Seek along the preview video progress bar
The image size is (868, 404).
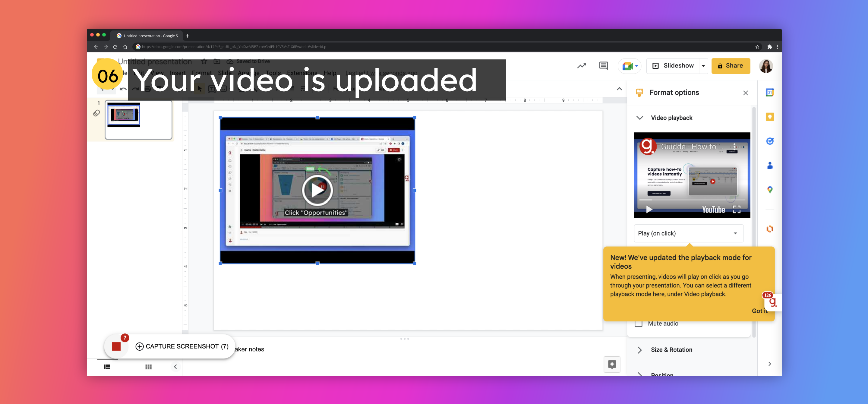click(x=692, y=200)
